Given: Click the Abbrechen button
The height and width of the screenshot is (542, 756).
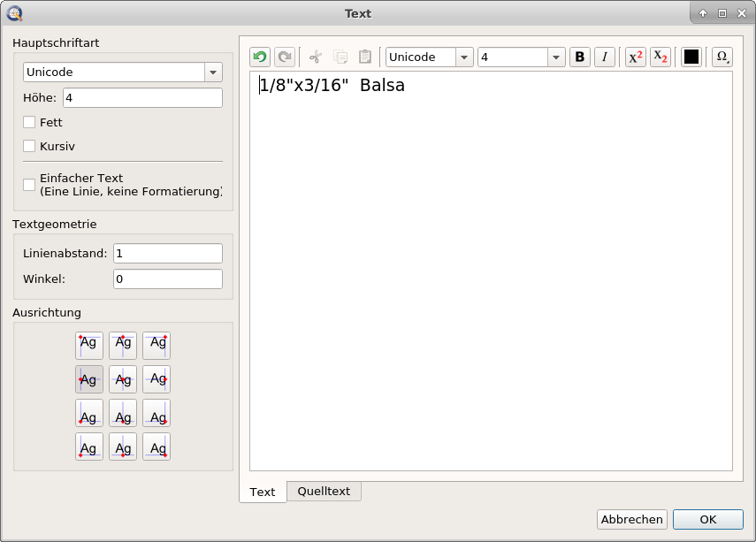Looking at the screenshot, I should click(x=631, y=520).
